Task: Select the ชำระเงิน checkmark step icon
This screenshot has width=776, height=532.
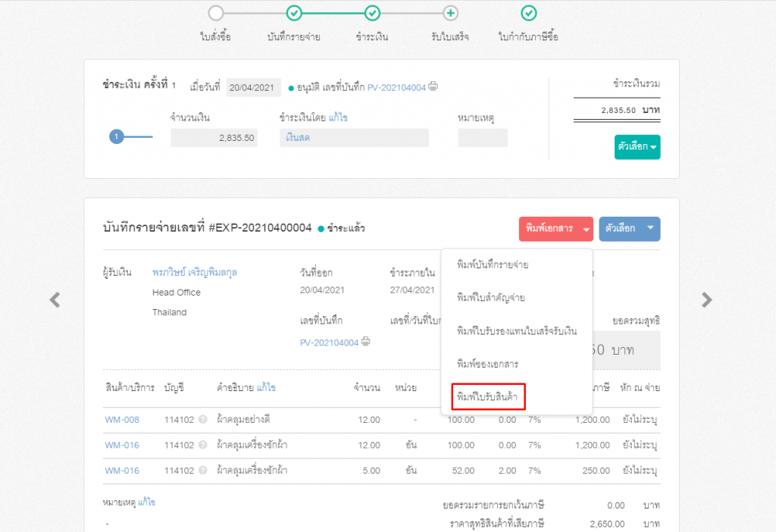Action: pos(371,13)
